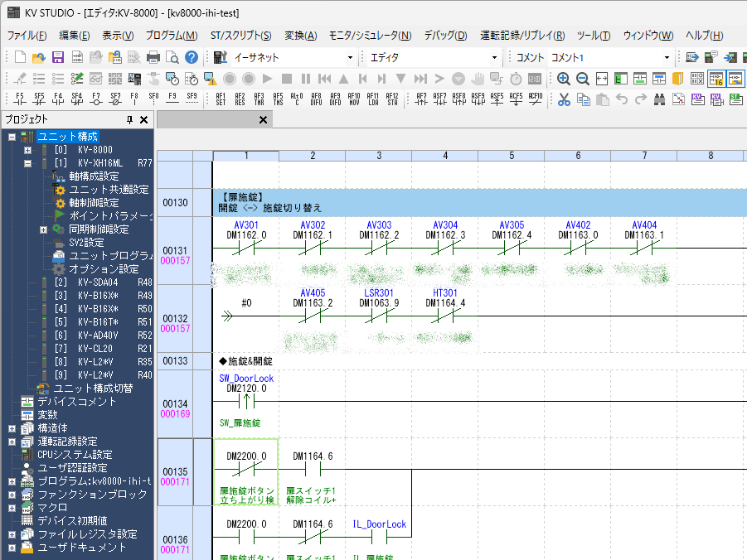
Task: Close the open editor tab
Action: coord(263,119)
